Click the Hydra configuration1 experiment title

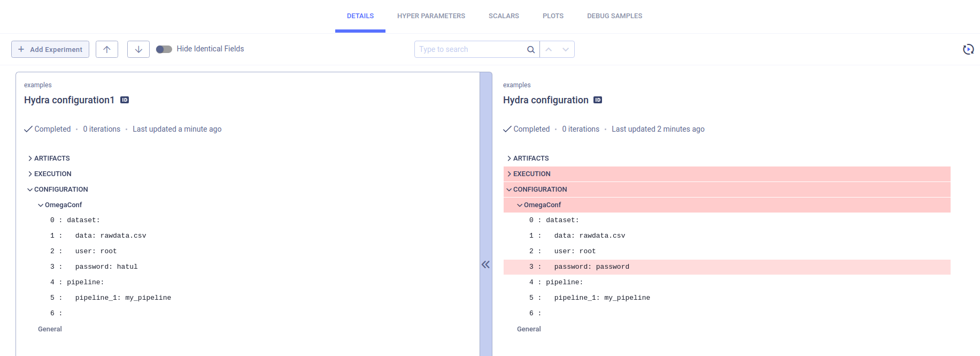click(69, 100)
